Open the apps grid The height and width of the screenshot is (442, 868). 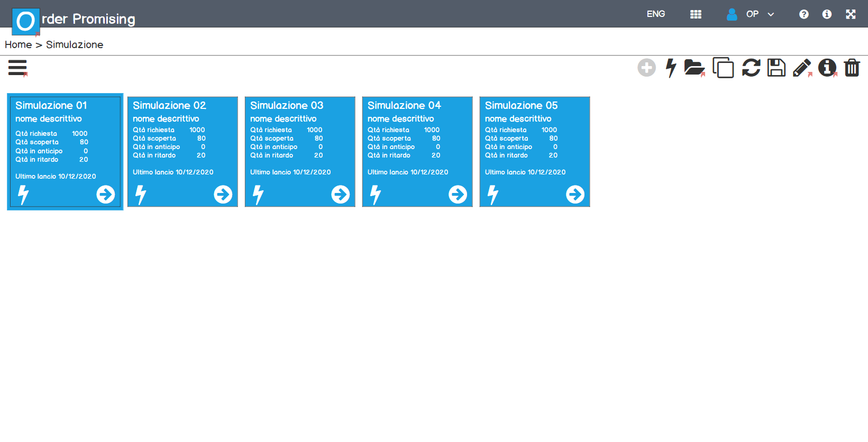[x=696, y=14]
